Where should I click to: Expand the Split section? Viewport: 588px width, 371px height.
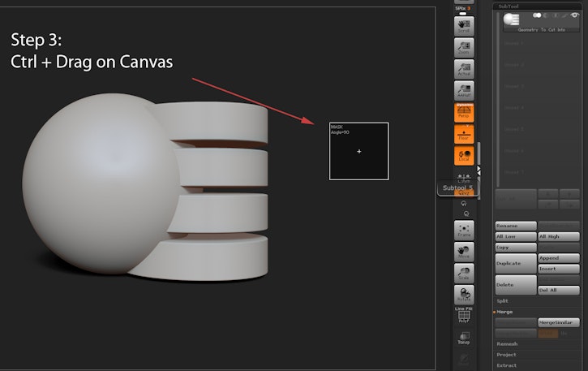click(x=503, y=301)
